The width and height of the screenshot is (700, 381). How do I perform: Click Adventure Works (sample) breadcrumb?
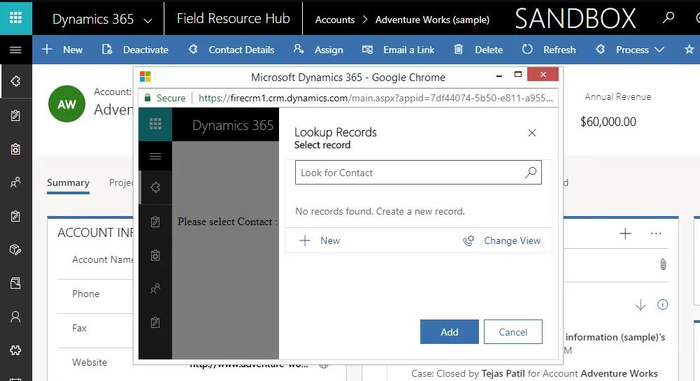(x=432, y=20)
